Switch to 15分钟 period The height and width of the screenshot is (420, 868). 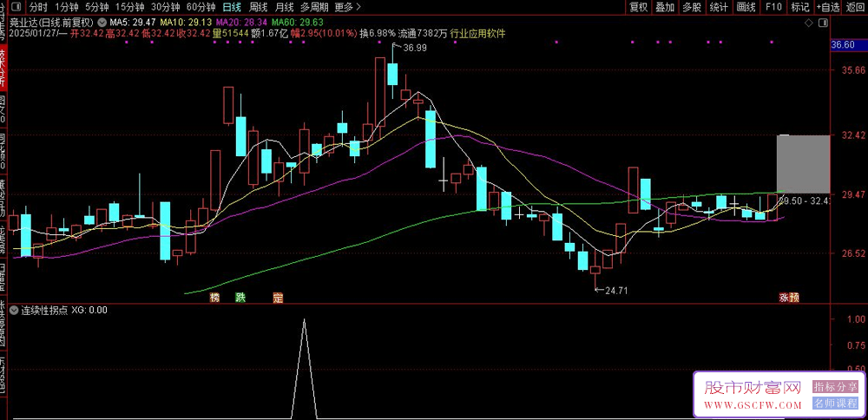(130, 7)
